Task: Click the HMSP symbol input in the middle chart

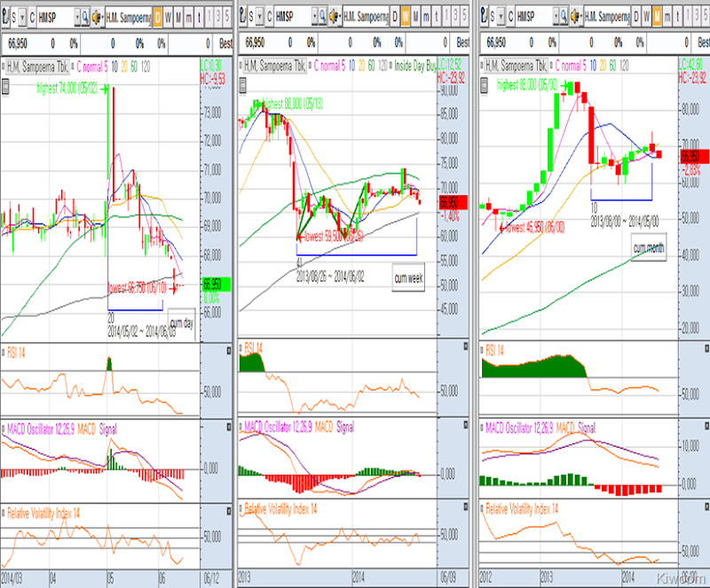Action: click(293, 17)
